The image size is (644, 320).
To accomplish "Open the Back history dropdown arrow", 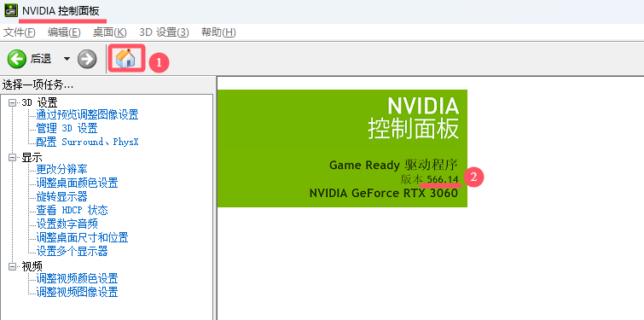I will (x=67, y=59).
